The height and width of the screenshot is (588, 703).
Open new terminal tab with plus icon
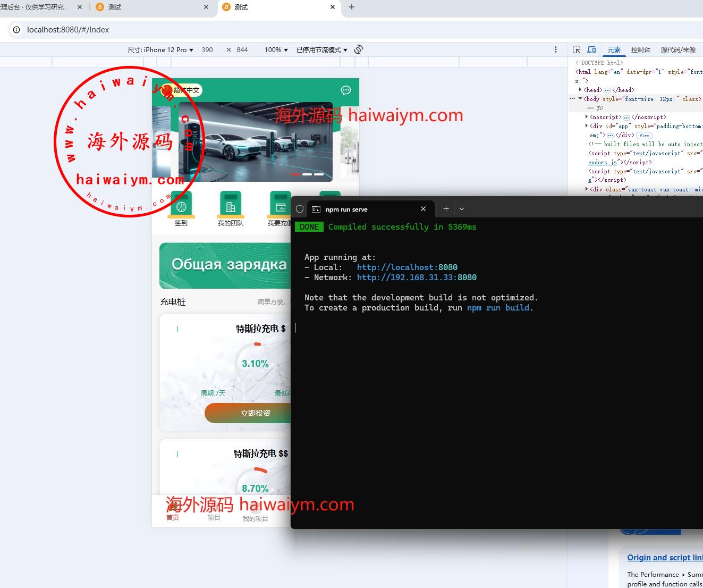(446, 209)
